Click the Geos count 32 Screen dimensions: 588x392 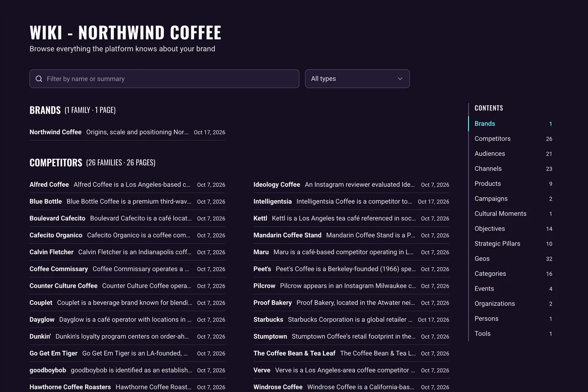549,259
